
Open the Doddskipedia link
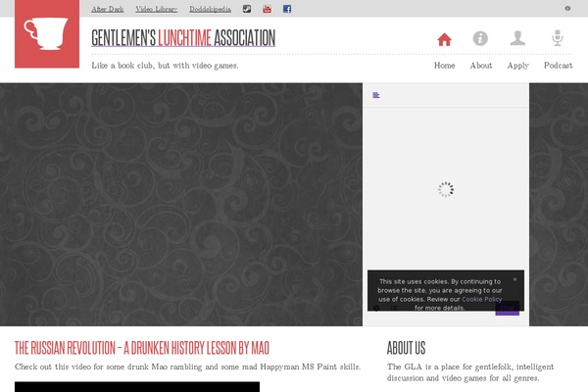pos(210,9)
